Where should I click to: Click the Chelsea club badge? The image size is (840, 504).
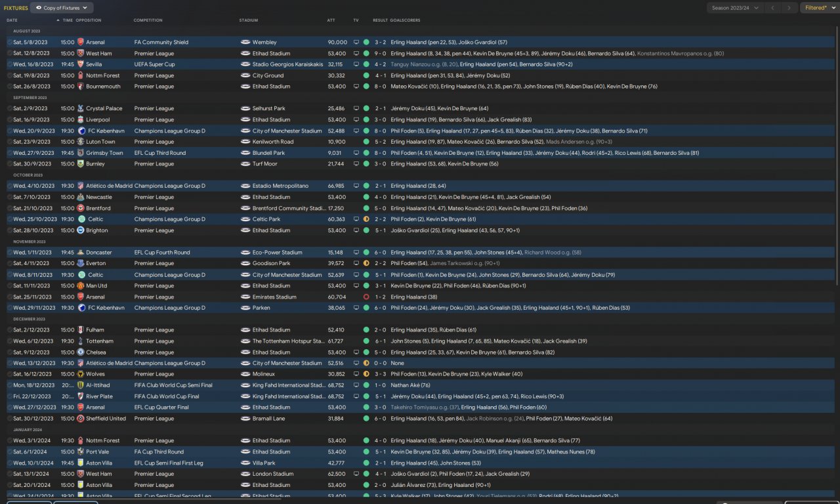click(81, 352)
